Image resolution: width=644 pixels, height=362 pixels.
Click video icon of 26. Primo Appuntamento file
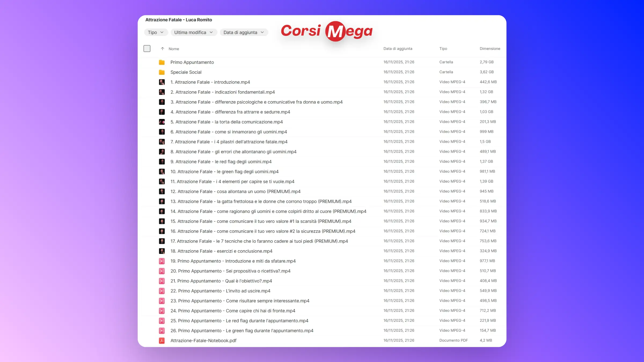pos(162,331)
